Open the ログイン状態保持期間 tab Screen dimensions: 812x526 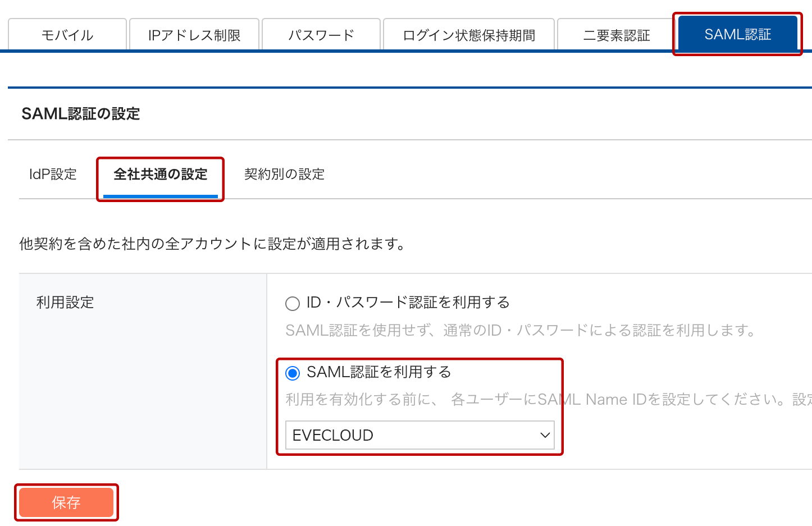469,35
